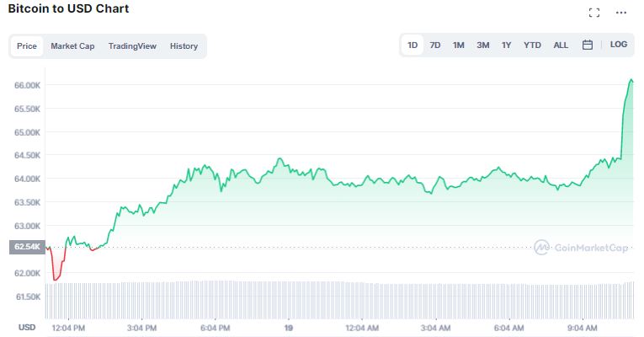The height and width of the screenshot is (337, 644).
Task: Click the 66.00K y-axis label
Action: pos(27,85)
